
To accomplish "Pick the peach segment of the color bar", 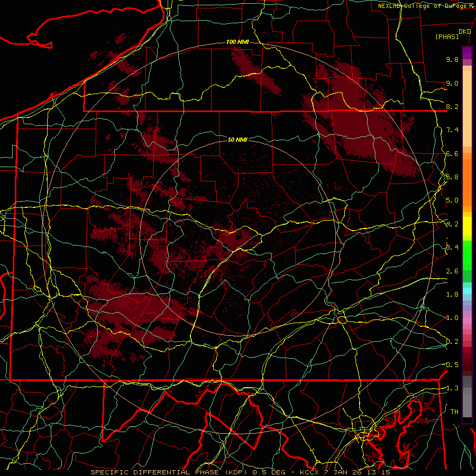I will (x=467, y=108).
